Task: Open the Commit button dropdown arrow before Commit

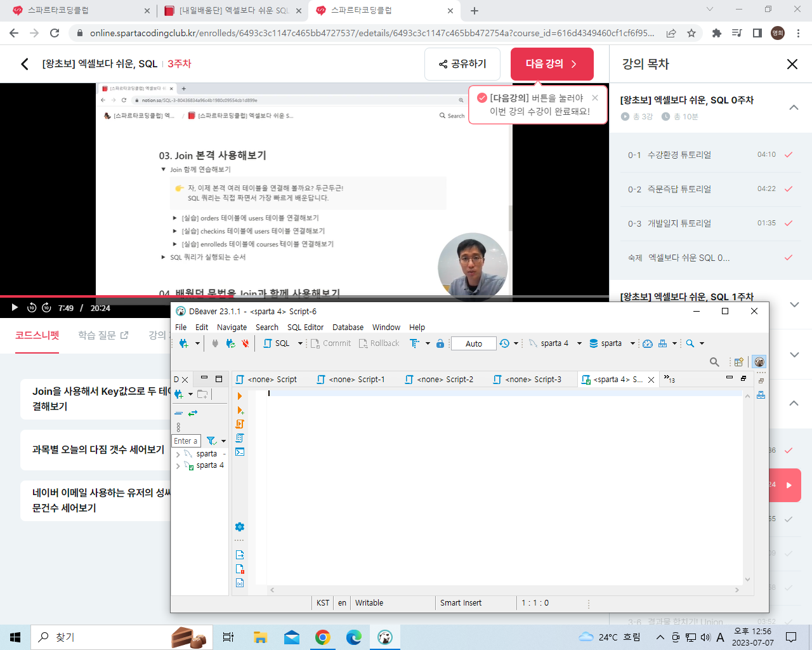Action: click(x=300, y=343)
